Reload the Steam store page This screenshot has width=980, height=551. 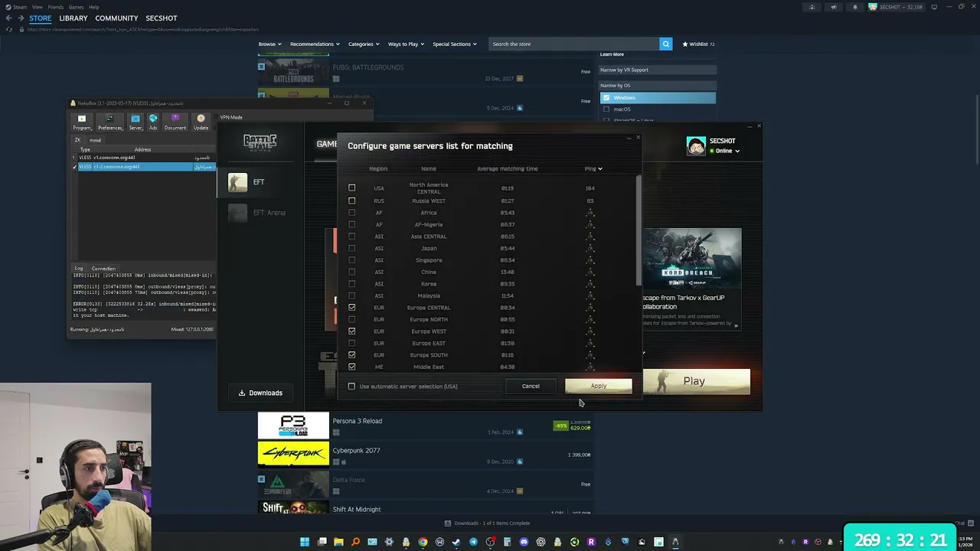pyautogui.click(x=9, y=29)
